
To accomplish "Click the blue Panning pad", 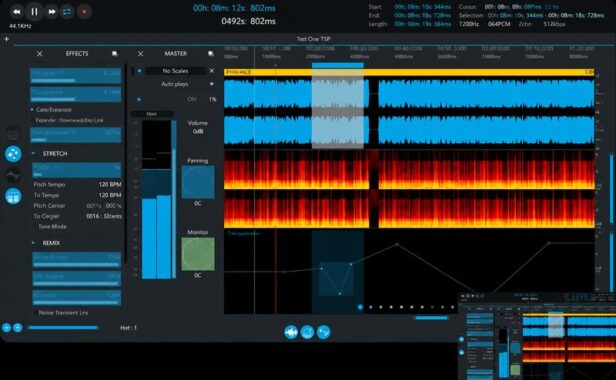I will point(198,182).
